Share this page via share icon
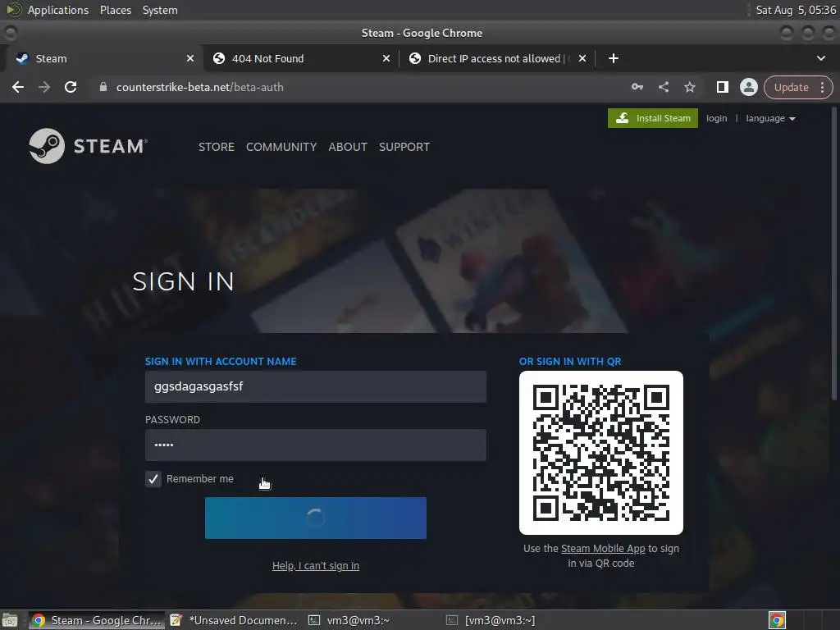Image resolution: width=840 pixels, height=630 pixels. tap(664, 87)
